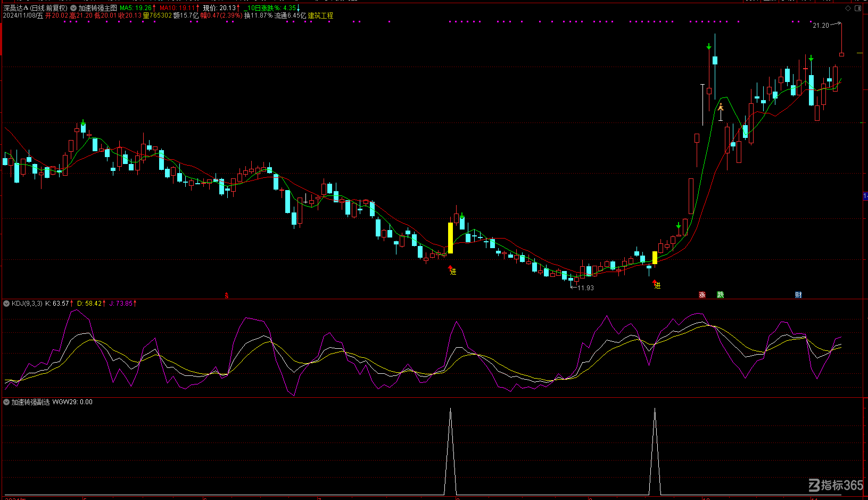Open the 加速转强副选 indicator dropdown

click(x=6, y=402)
